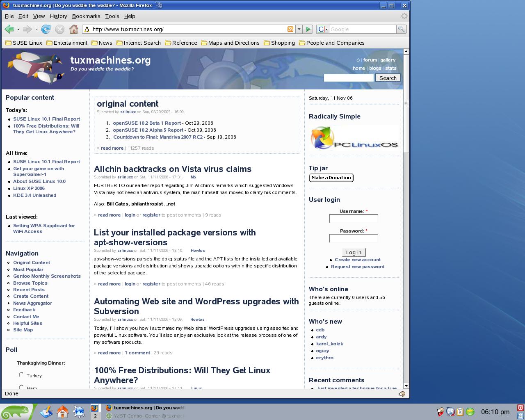Open the Forward history dropdown arrow
Screen dimensions: 525x420
point(37,29)
